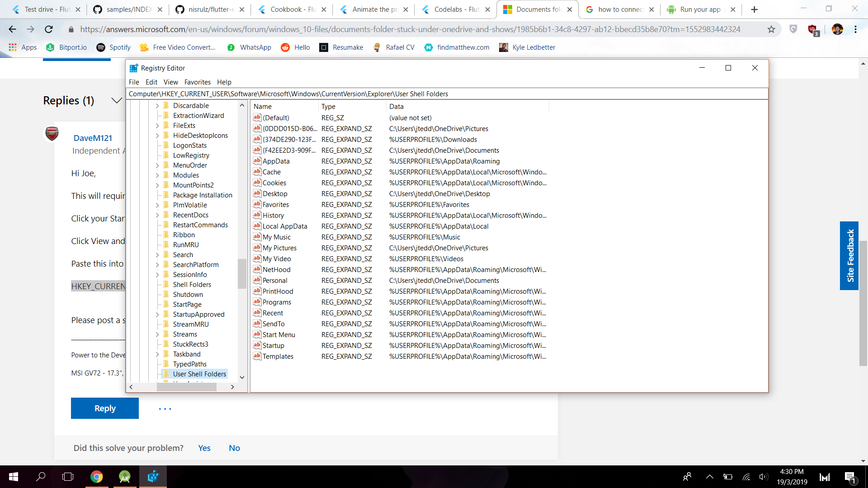Select the Personal registry value
Image resolution: width=868 pixels, height=488 pixels.
tap(275, 281)
